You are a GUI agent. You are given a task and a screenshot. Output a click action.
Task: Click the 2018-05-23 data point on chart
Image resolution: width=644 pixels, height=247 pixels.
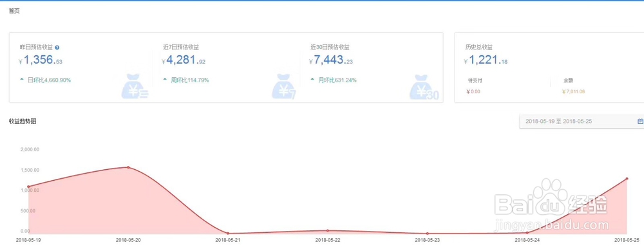tap(428, 233)
